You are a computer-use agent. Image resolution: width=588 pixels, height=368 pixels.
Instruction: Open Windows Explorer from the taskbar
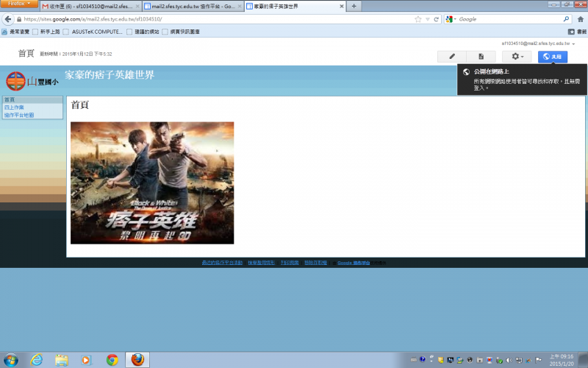(x=62, y=360)
